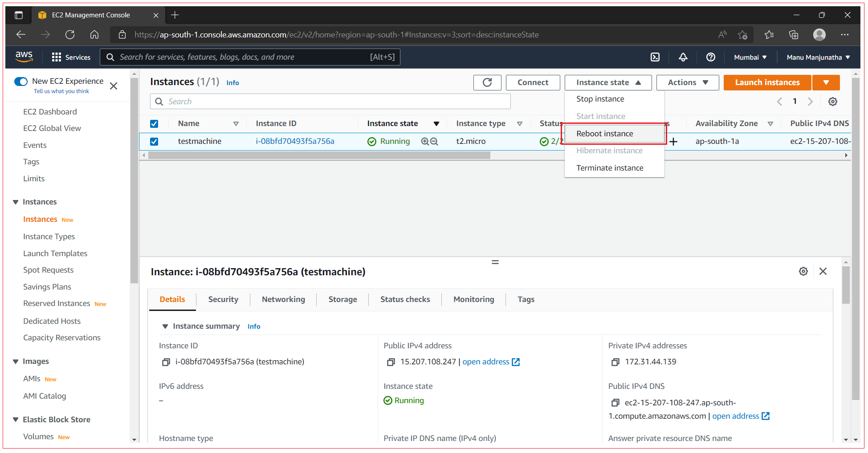Open the Actions dropdown
This screenshot has height=453, width=868.
pyautogui.click(x=687, y=82)
